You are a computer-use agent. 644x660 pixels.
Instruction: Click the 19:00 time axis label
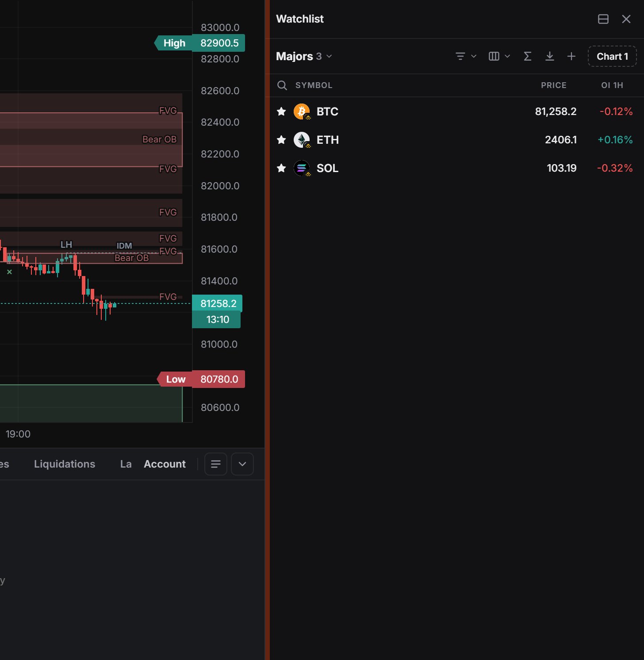(18, 434)
